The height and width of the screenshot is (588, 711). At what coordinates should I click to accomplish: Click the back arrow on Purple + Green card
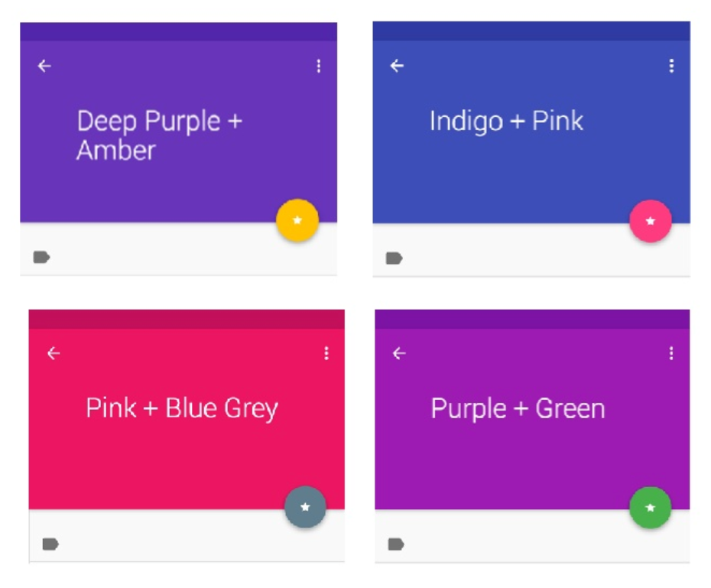pyautogui.click(x=398, y=352)
